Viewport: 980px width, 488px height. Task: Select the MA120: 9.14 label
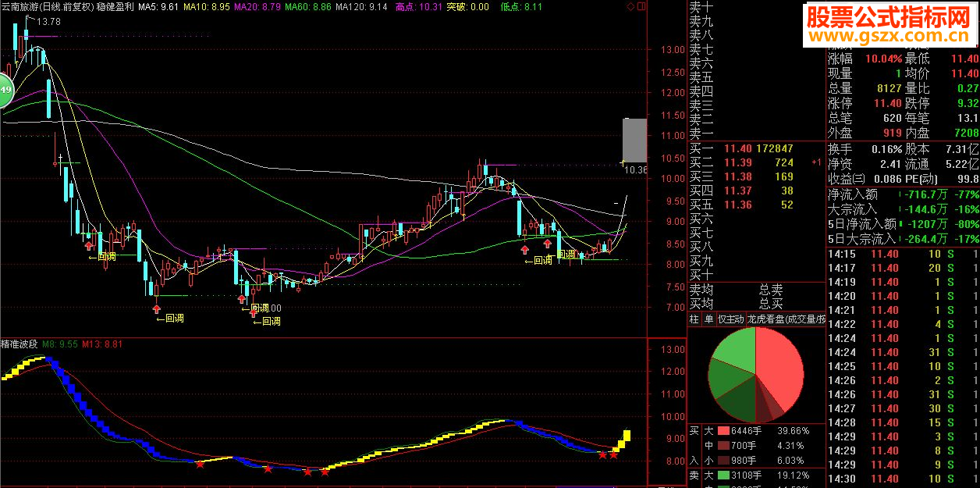pos(361,6)
